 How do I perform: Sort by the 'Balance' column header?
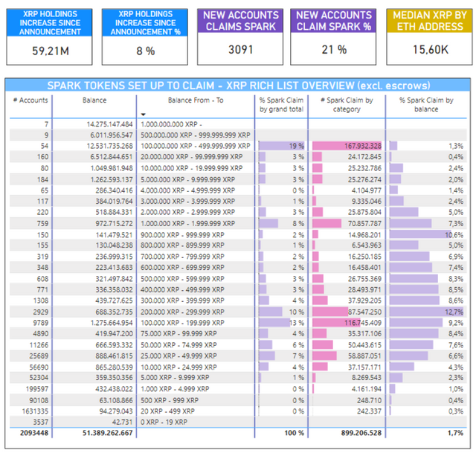tap(94, 100)
